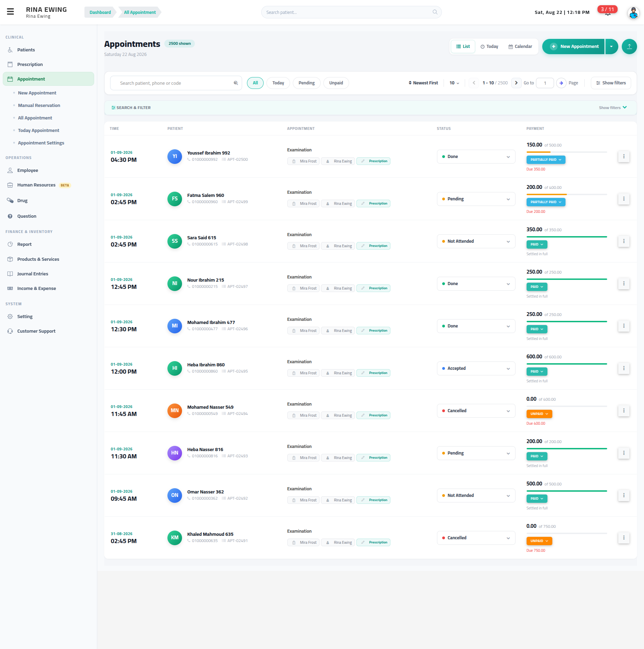Open actions menu for Youssef Ibrahim 992

624,157
